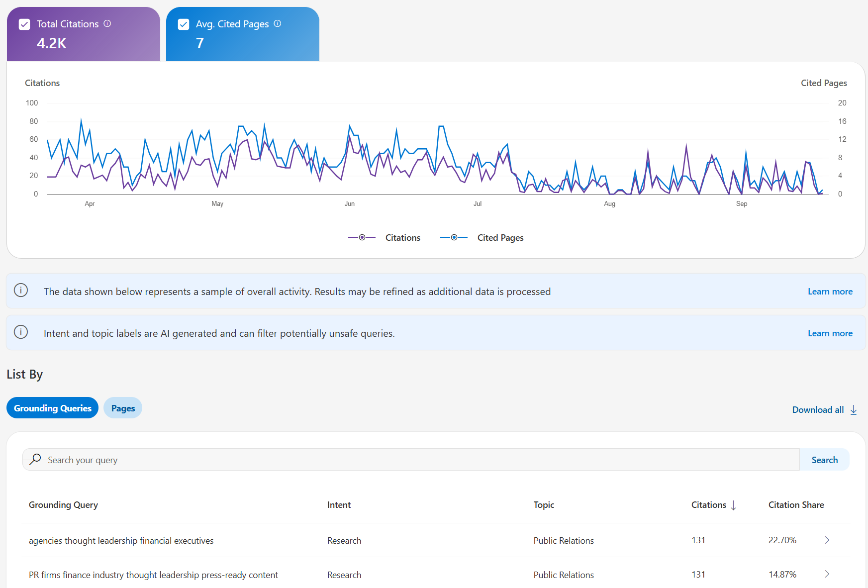The height and width of the screenshot is (588, 868).
Task: Open the Total Citations info icon
Action: pyautogui.click(x=107, y=23)
